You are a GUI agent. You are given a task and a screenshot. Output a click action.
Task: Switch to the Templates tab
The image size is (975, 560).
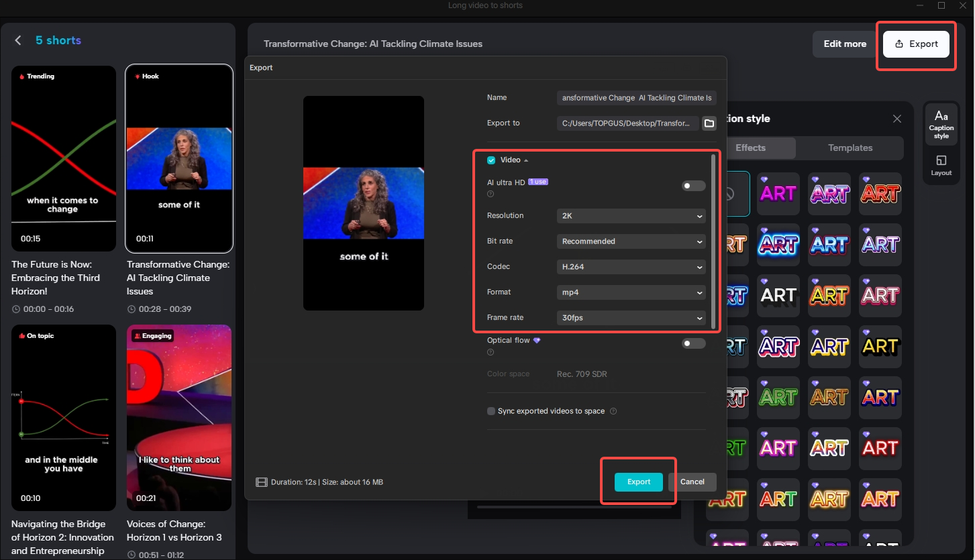[850, 148]
